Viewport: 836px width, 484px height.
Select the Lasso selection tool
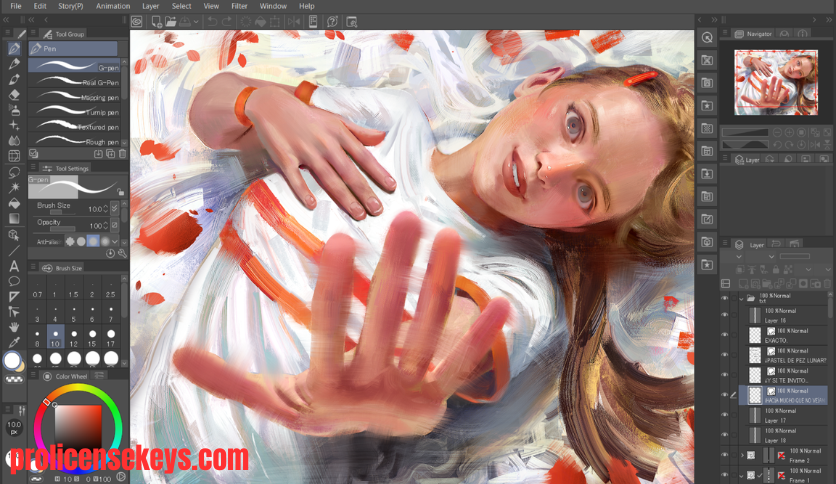point(14,172)
